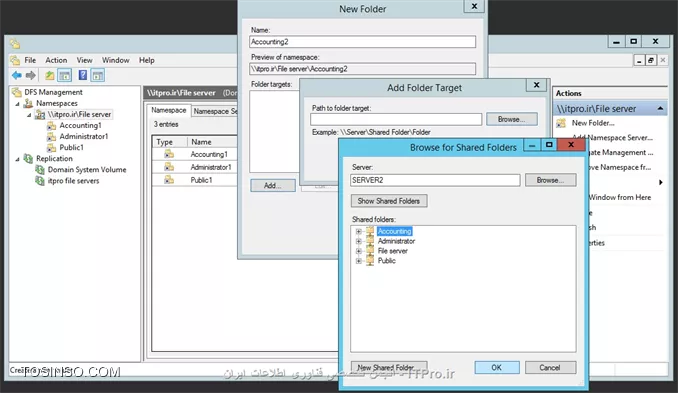Collapse the Namespaces tree node
The height and width of the screenshot is (393, 678).
click(x=17, y=104)
